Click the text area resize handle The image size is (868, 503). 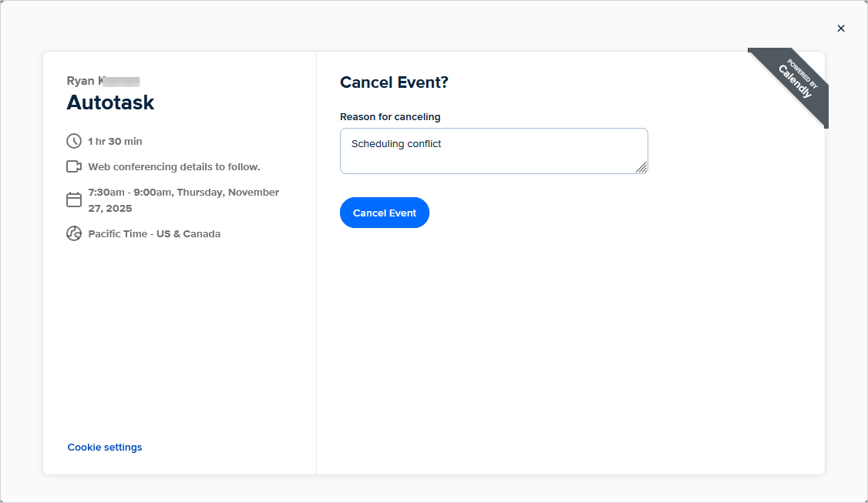641,167
